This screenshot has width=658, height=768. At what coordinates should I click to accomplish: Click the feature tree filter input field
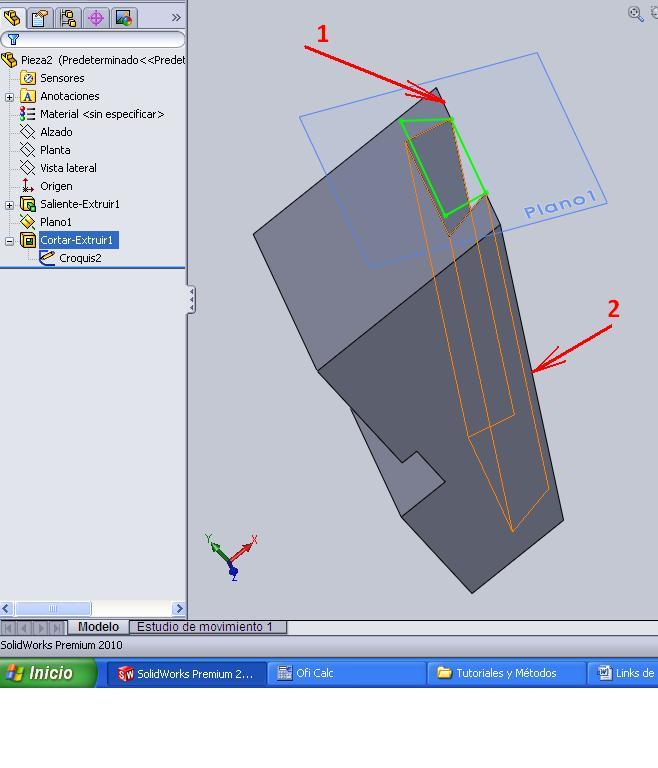[x=100, y=39]
